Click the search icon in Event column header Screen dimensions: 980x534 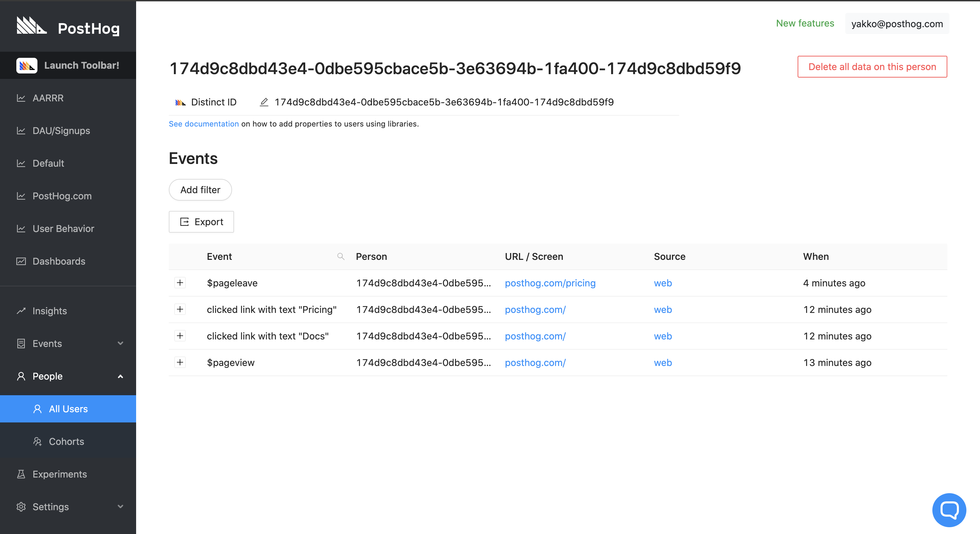(x=341, y=256)
